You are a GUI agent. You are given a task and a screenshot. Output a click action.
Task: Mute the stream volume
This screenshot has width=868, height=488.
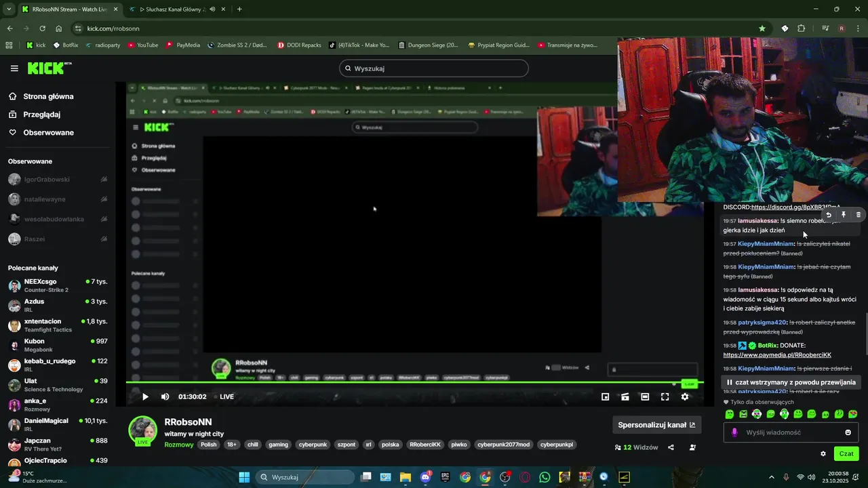165,396
